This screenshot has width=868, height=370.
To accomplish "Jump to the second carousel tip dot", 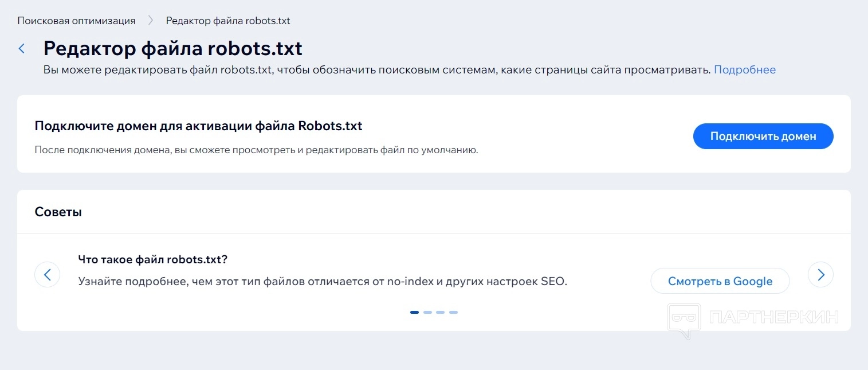I will tap(427, 313).
